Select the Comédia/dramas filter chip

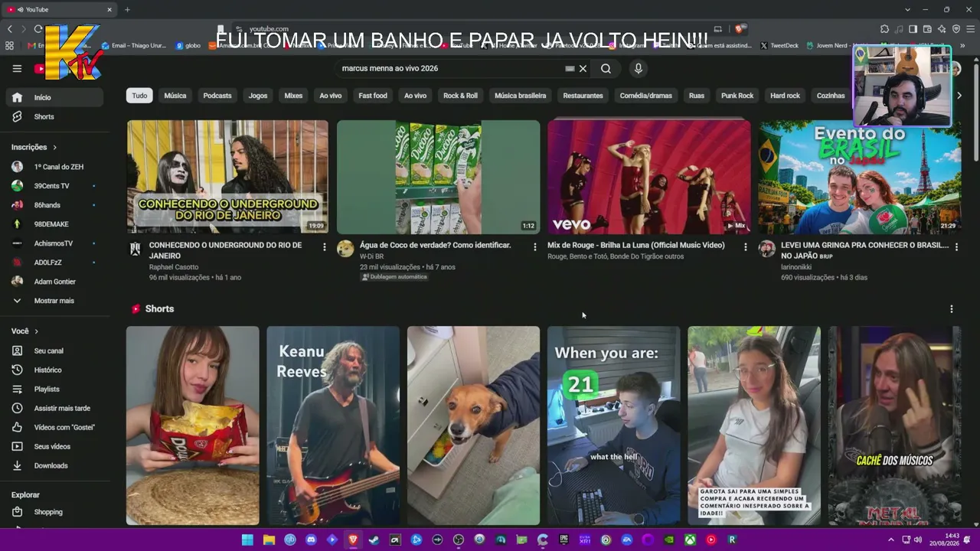646,96
